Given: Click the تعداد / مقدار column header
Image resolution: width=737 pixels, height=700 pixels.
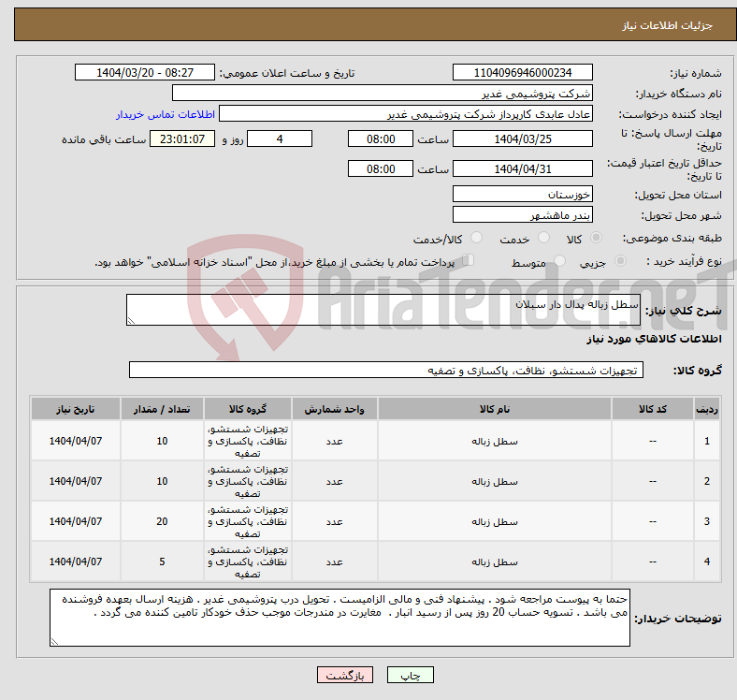Looking at the screenshot, I should (x=162, y=409).
